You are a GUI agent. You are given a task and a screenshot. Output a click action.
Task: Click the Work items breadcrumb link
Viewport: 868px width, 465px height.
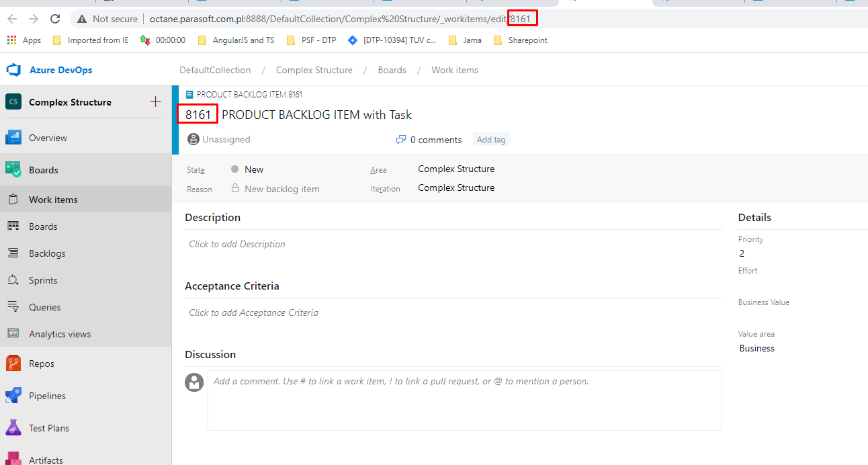tap(455, 70)
